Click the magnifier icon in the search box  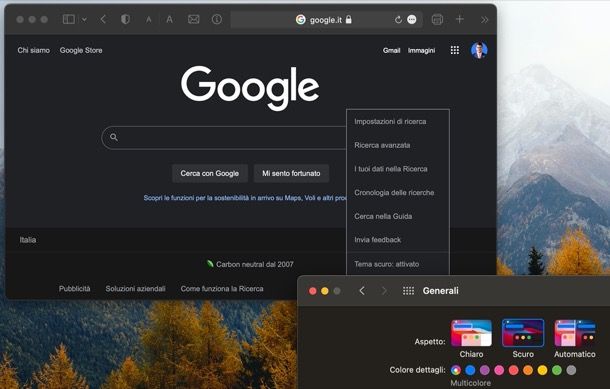tap(114, 137)
